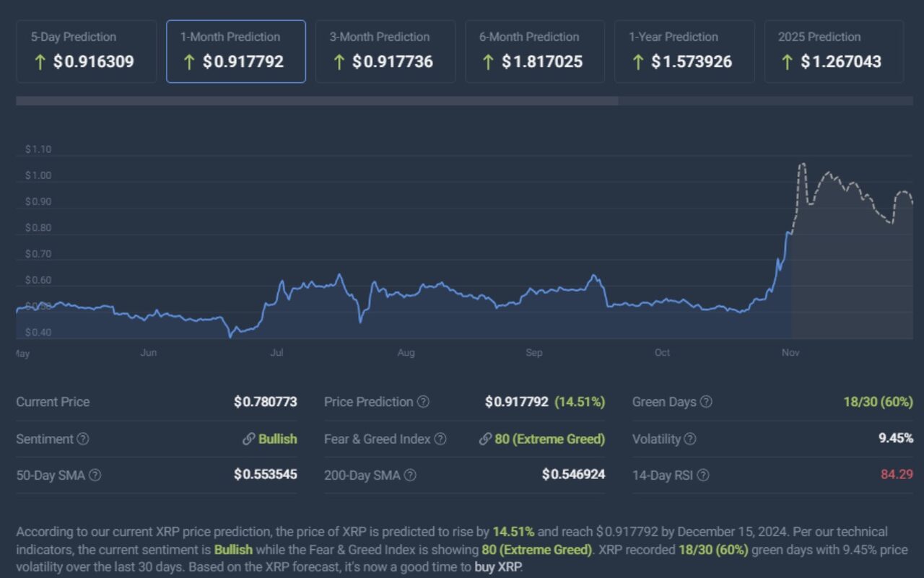Viewport: 924px width, 578px height.
Task: Click the link icon before 80 (Extreme Greed)
Action: 485,439
